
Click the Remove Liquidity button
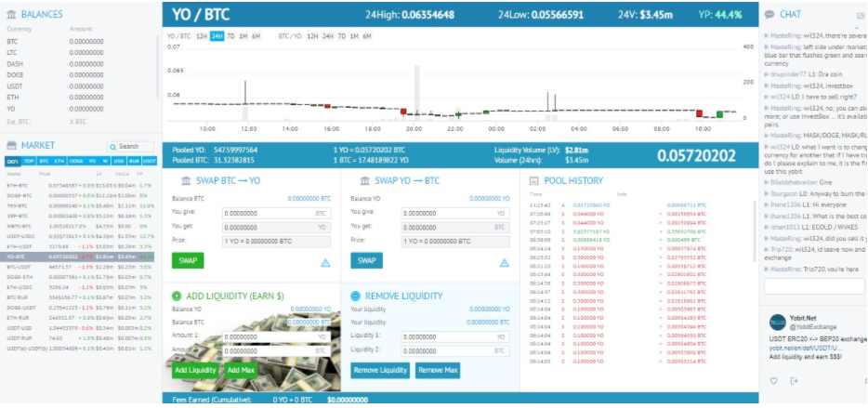pos(381,370)
